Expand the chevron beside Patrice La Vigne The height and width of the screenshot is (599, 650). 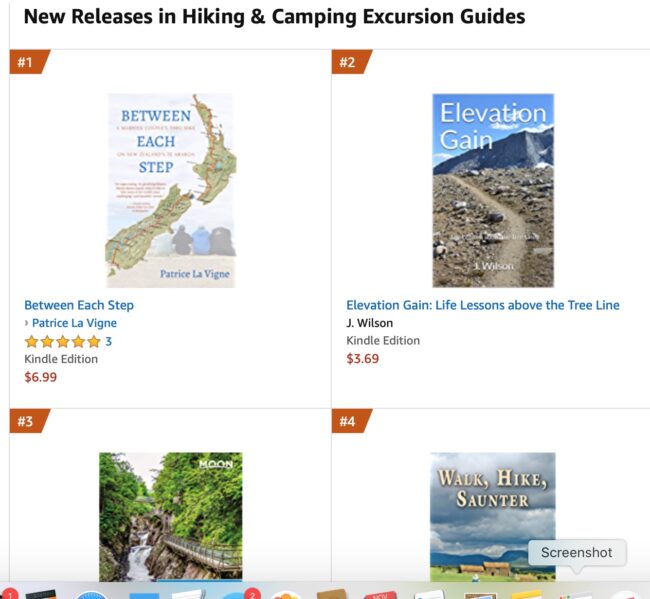coord(27,323)
